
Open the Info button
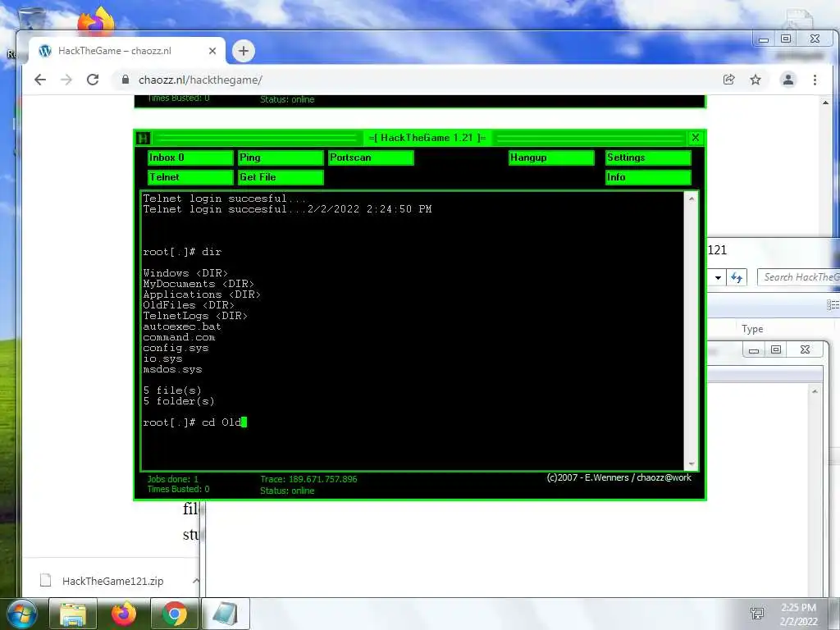(x=648, y=177)
